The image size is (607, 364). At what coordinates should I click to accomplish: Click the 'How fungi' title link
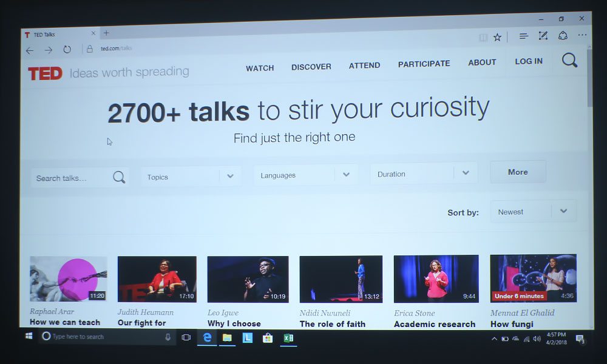(x=512, y=324)
